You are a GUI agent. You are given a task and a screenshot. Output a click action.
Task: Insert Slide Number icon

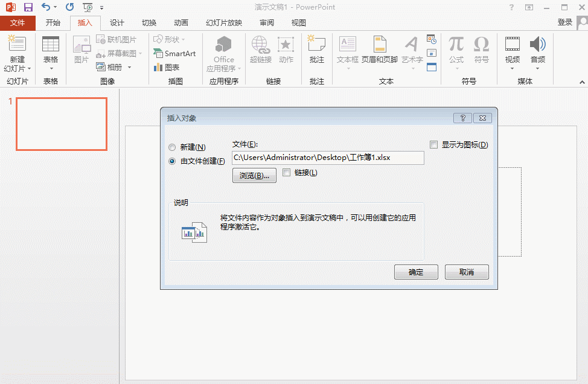(432, 53)
